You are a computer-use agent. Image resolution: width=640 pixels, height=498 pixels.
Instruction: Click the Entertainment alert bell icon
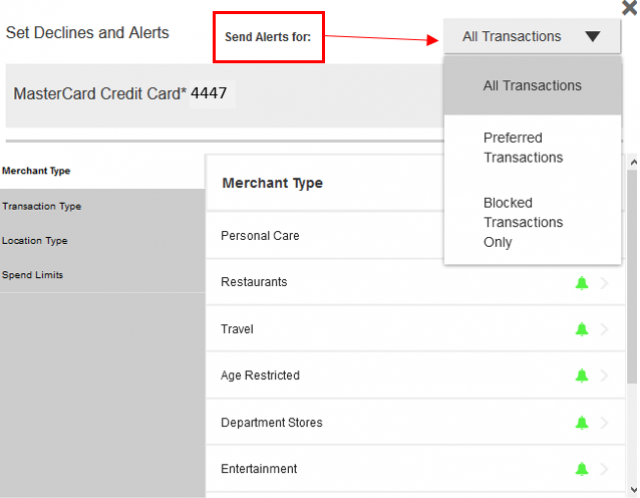point(582,469)
